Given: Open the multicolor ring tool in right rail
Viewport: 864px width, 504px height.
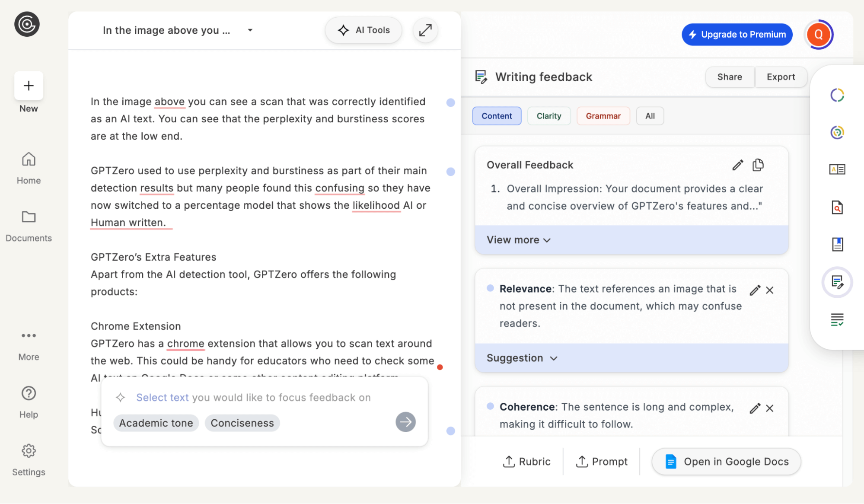Looking at the screenshot, I should pyautogui.click(x=837, y=132).
